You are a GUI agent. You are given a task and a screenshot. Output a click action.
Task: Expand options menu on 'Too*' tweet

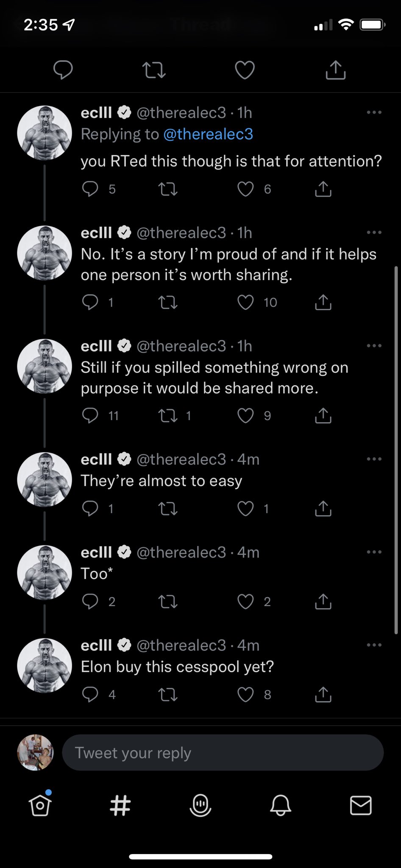[374, 552]
